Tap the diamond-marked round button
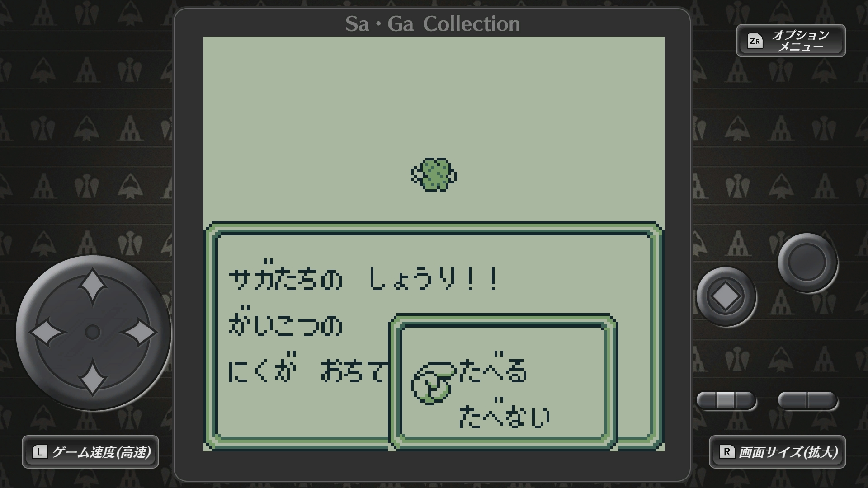 coord(726,297)
